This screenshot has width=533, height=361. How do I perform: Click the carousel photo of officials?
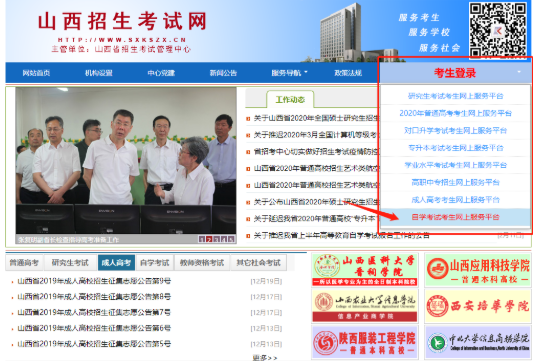tap(126, 160)
